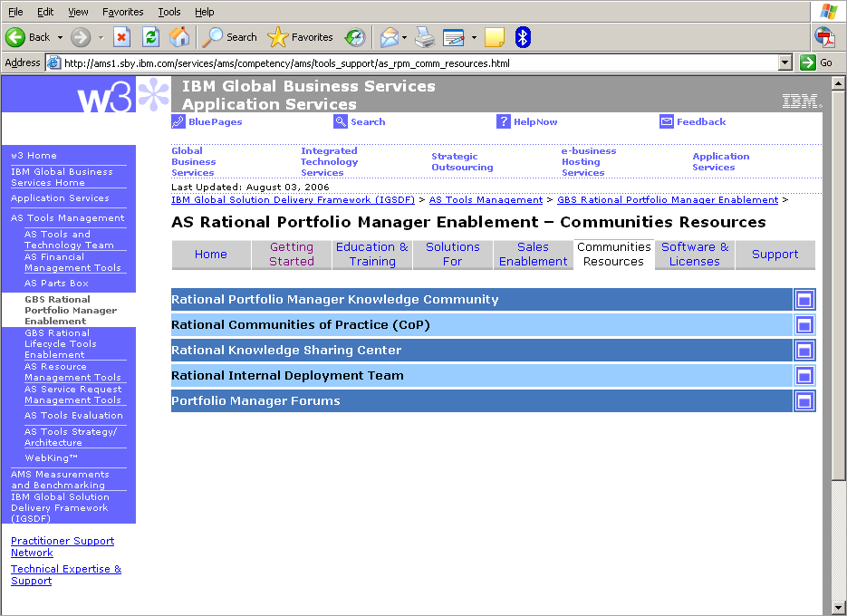Click the Bluetooth toolbar icon
This screenshot has width=847, height=616.
coord(523,37)
